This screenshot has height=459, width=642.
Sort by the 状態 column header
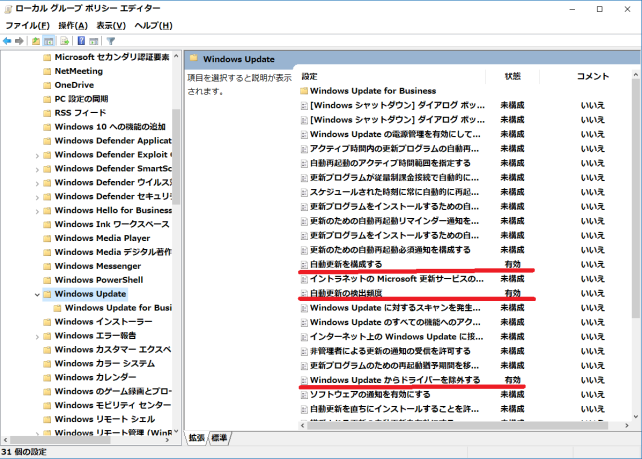pos(513,77)
